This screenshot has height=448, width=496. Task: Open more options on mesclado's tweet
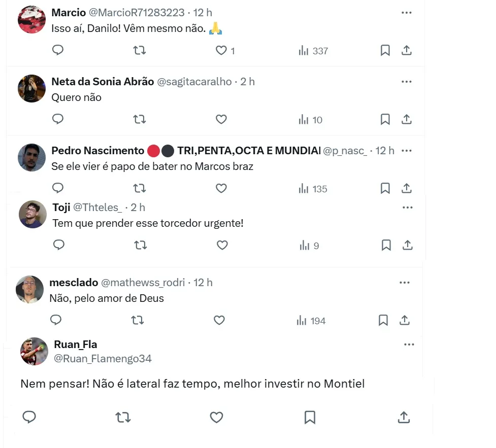[x=405, y=283]
